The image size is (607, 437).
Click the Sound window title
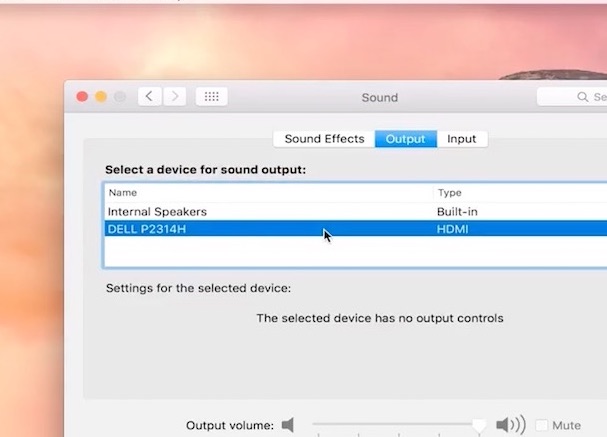tap(380, 98)
